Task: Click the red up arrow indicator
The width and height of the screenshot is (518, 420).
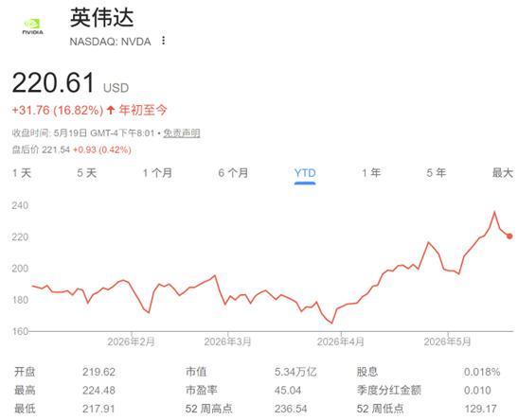Action: 111,110
